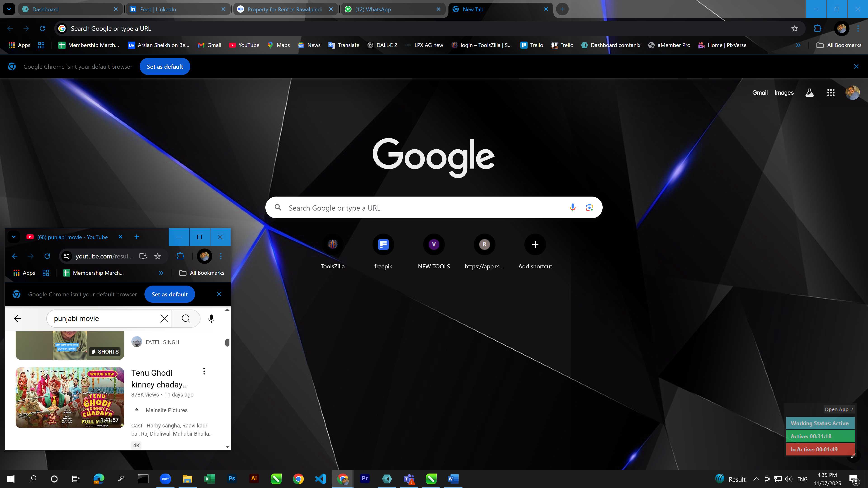Open more options for Tenu Ghodi video
Viewport: 868px width, 488px height.
coord(204,371)
